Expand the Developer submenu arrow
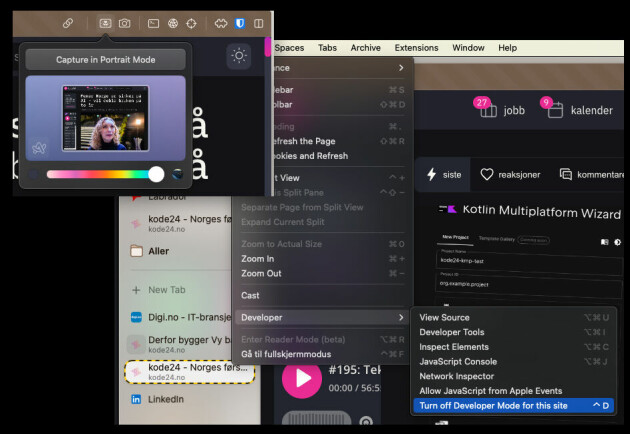The width and height of the screenshot is (630, 434). click(401, 317)
